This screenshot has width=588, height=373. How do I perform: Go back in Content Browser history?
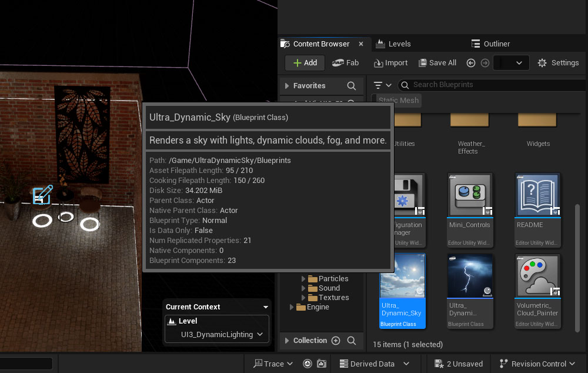pyautogui.click(x=471, y=63)
